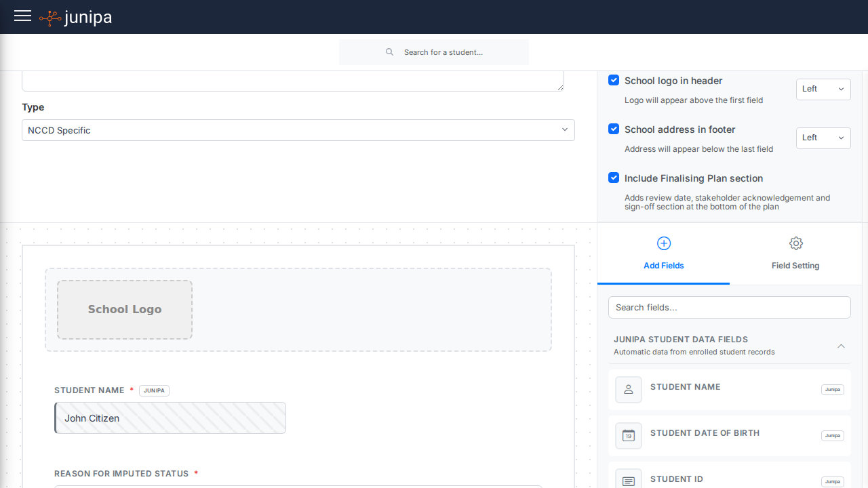
Task: Click the junipa brand logo
Action: 75,17
